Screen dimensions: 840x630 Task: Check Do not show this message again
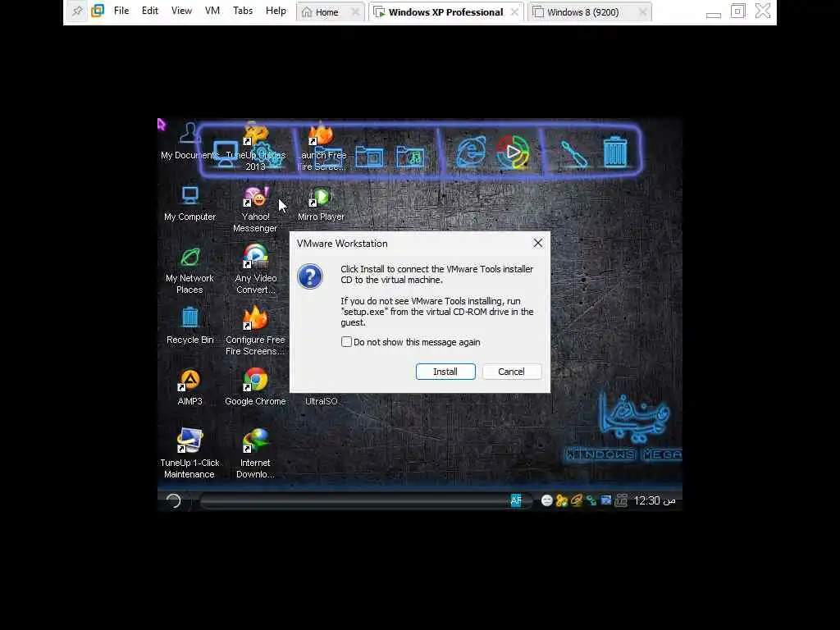pos(347,342)
